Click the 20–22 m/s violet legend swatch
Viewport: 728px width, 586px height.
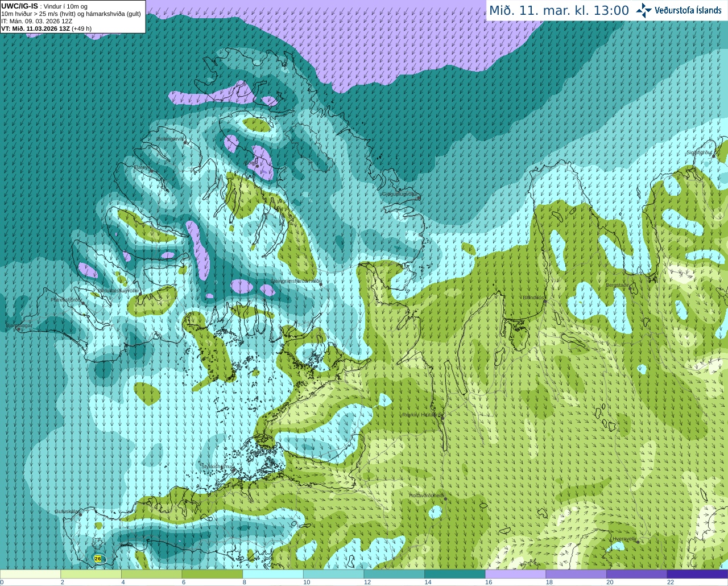[x=637, y=574]
